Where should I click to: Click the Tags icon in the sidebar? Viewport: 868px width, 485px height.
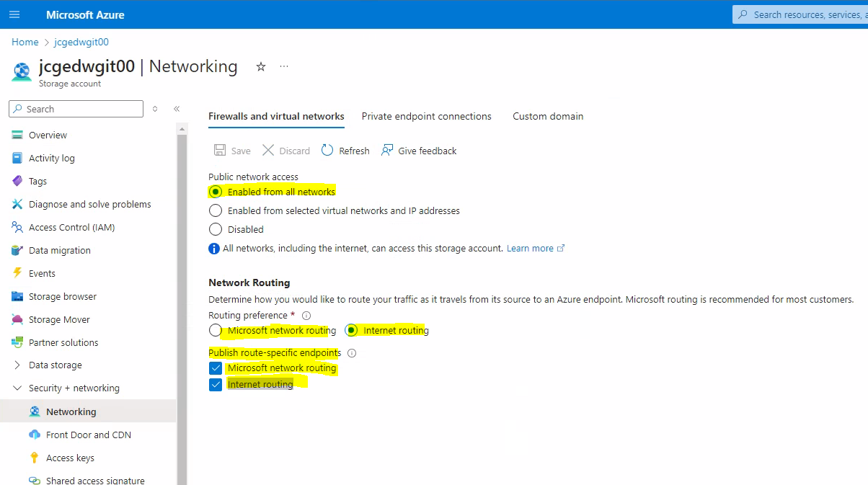(17, 181)
